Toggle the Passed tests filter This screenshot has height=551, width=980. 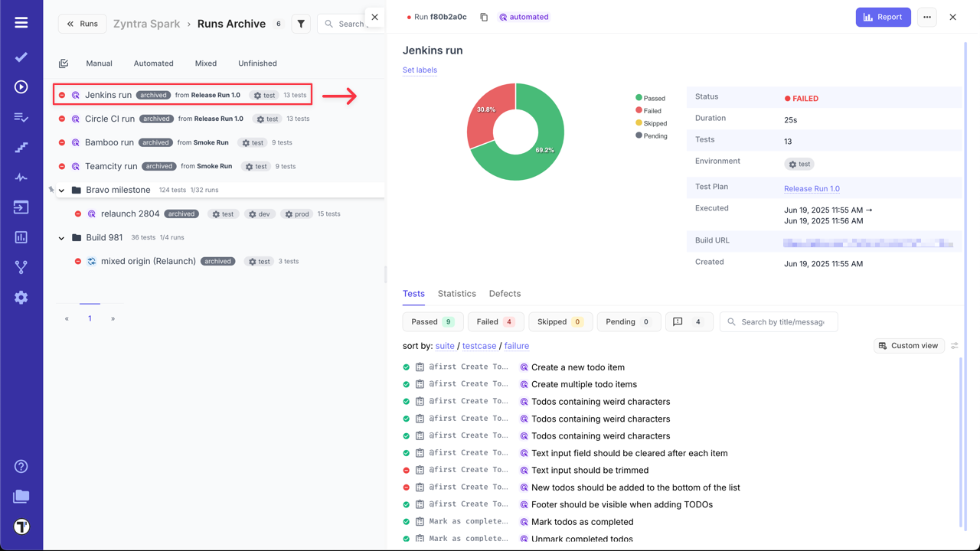(433, 321)
